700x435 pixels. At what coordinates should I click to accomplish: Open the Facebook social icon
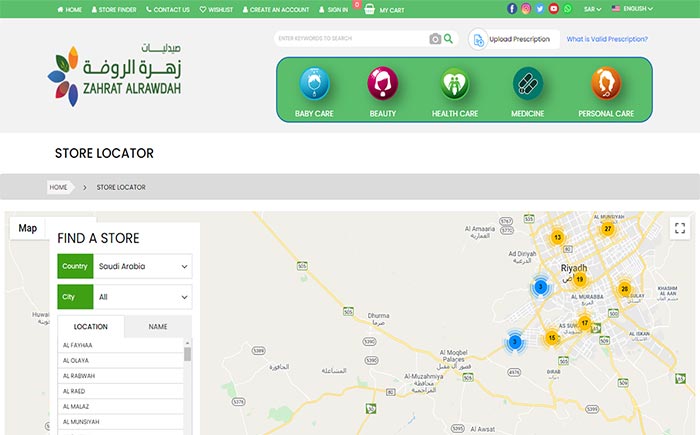[512, 8]
